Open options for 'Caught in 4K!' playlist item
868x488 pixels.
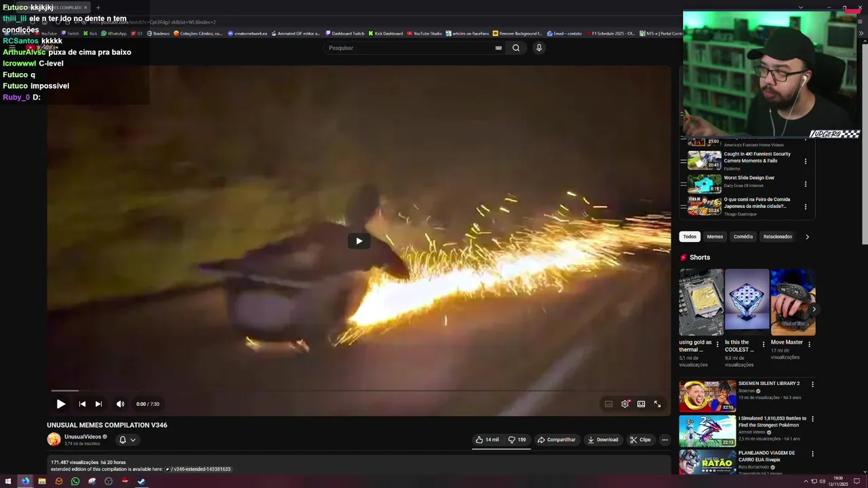[x=806, y=161]
